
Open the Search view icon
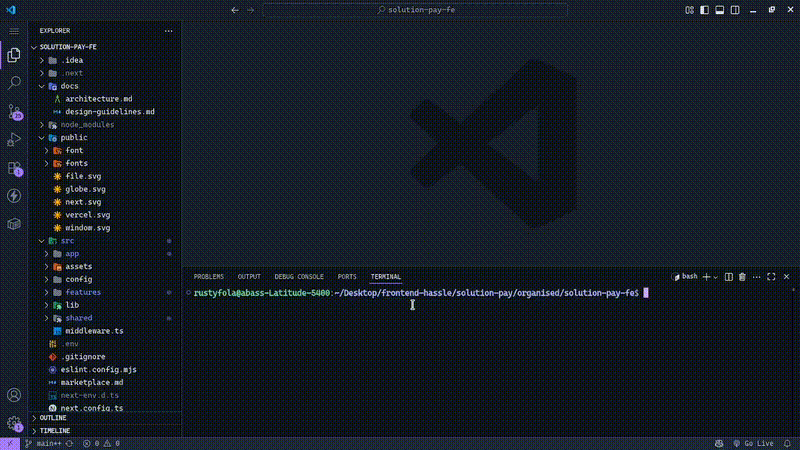[14, 83]
